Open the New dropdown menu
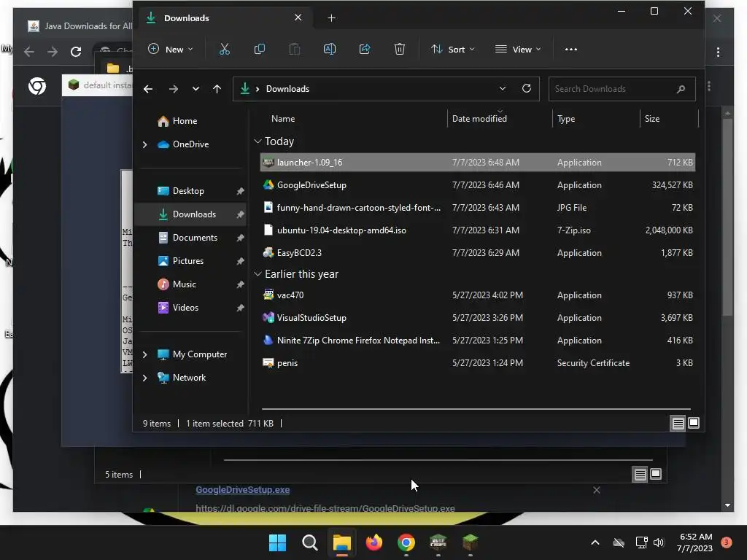This screenshot has height=560, width=747. [x=171, y=49]
